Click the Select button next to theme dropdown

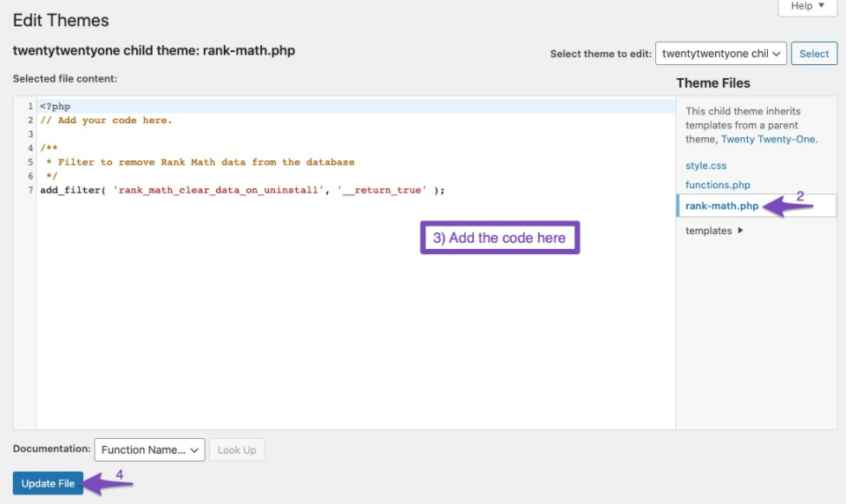click(814, 54)
